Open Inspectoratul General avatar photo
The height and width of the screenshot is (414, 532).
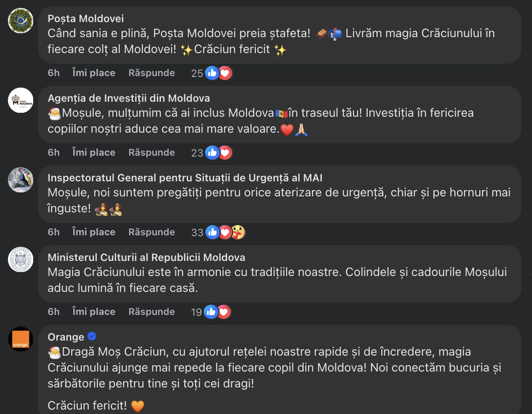pos(21,180)
